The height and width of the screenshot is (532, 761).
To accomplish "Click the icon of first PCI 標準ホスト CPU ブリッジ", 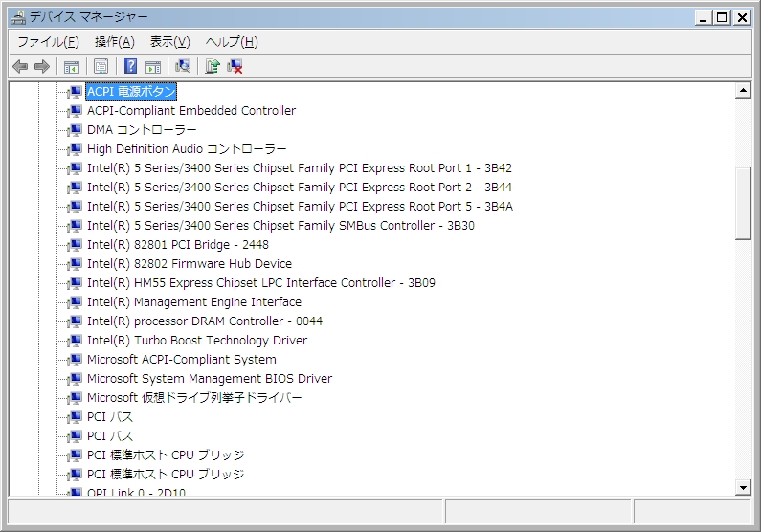I will click(x=76, y=455).
